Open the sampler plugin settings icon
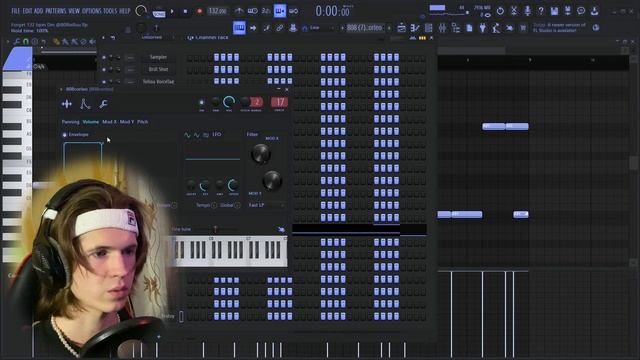The height and width of the screenshot is (360, 640). pyautogui.click(x=67, y=104)
